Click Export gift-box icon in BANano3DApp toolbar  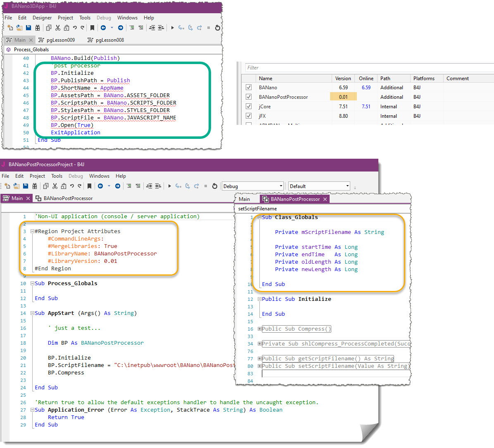click(x=38, y=28)
